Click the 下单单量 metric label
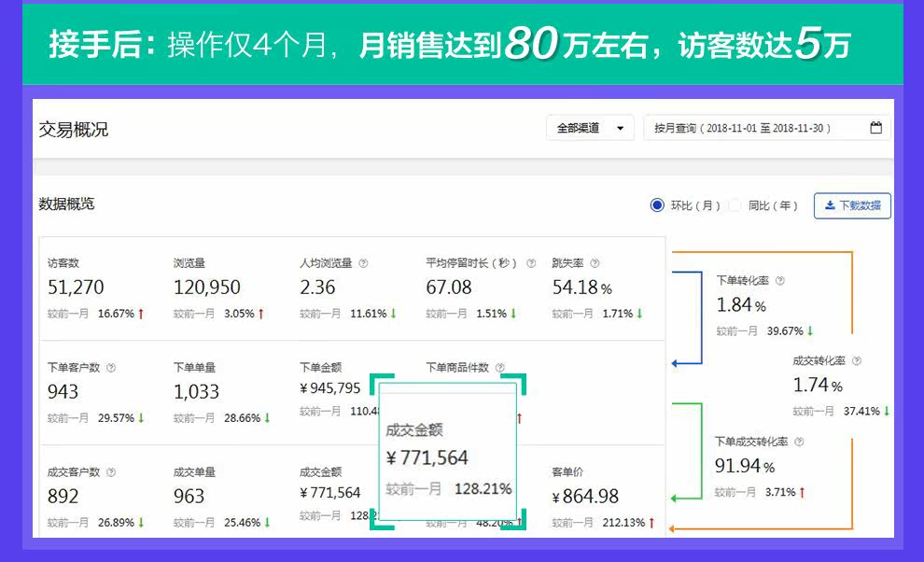Viewport: 924px width, 562px height. point(194,368)
